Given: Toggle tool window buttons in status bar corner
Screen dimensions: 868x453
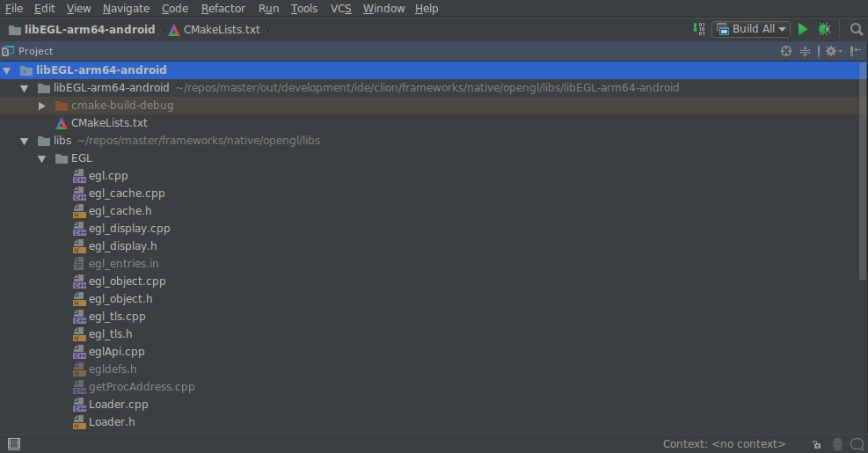Looking at the screenshot, I should (13, 444).
